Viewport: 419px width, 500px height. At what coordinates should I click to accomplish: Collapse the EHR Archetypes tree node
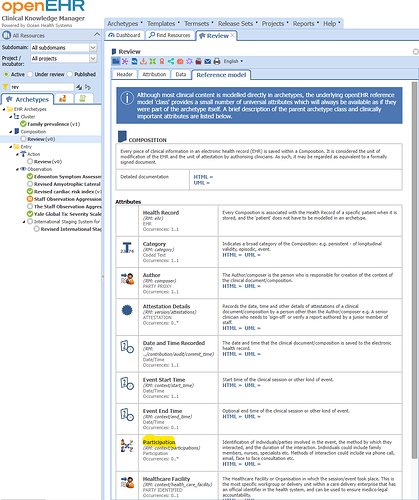click(x=4, y=109)
